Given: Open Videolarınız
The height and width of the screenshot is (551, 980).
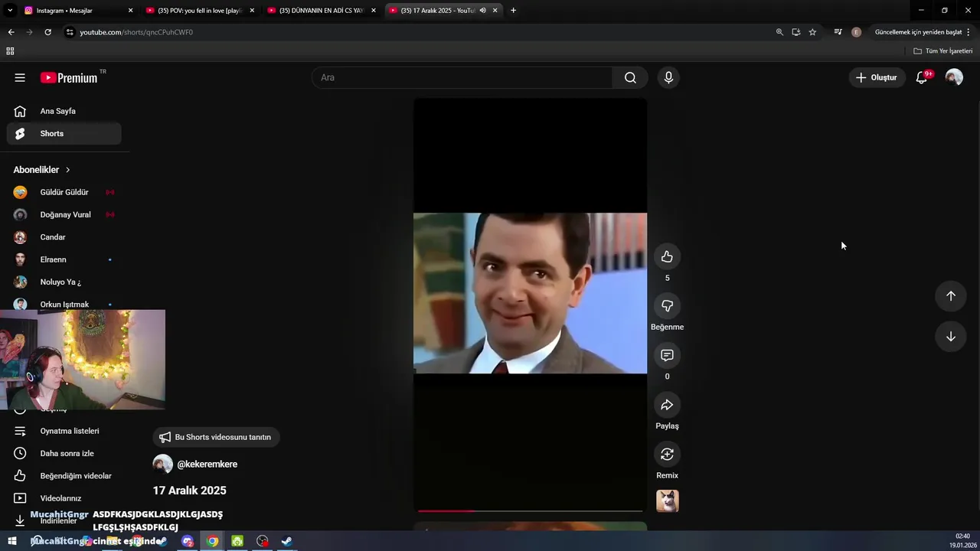Looking at the screenshot, I should (64, 498).
